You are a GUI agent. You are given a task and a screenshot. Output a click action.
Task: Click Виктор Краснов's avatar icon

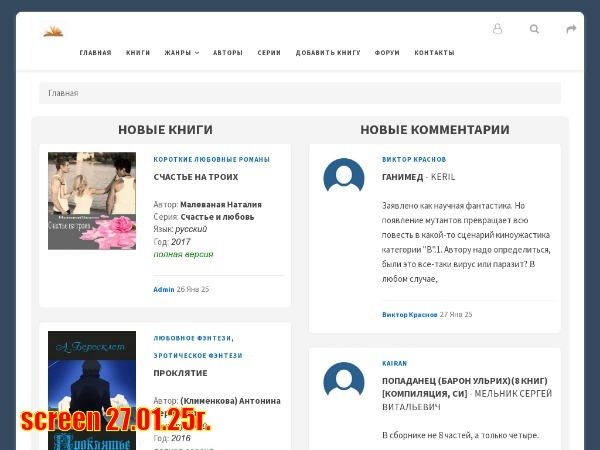click(x=344, y=178)
